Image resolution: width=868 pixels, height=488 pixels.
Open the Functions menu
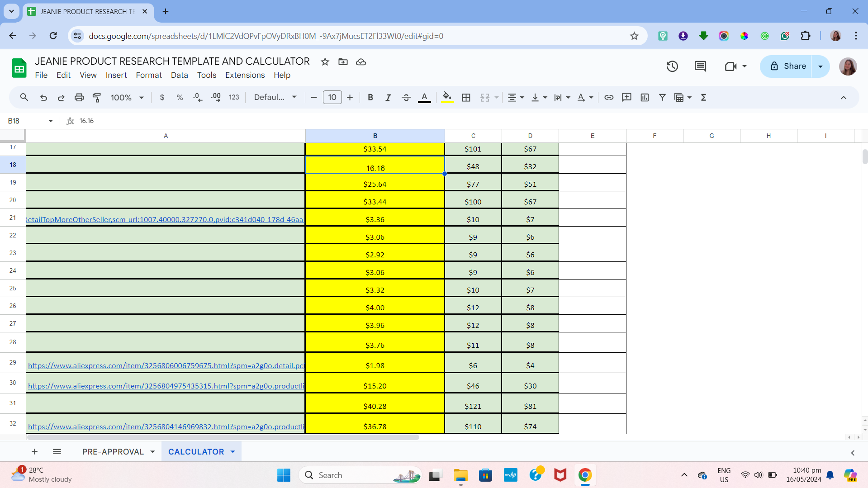(703, 97)
